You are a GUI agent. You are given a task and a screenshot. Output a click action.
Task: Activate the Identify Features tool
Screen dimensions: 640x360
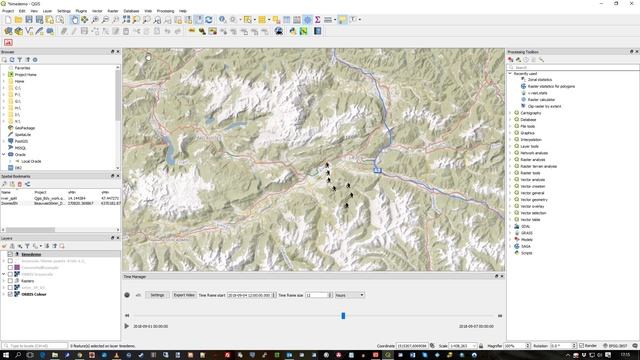coord(222,20)
